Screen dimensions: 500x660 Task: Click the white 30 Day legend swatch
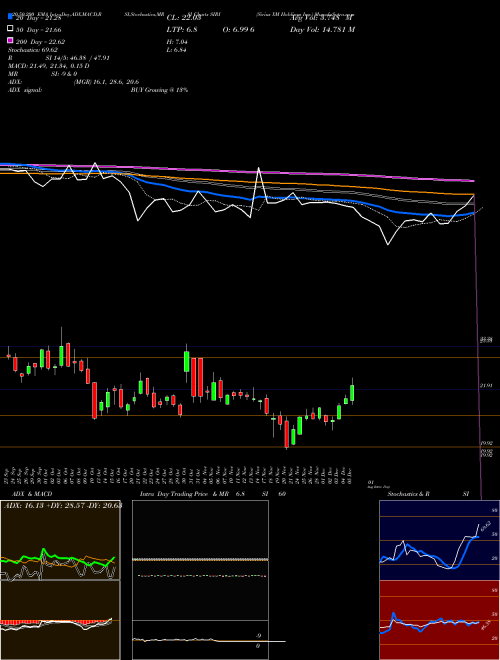click(11, 29)
